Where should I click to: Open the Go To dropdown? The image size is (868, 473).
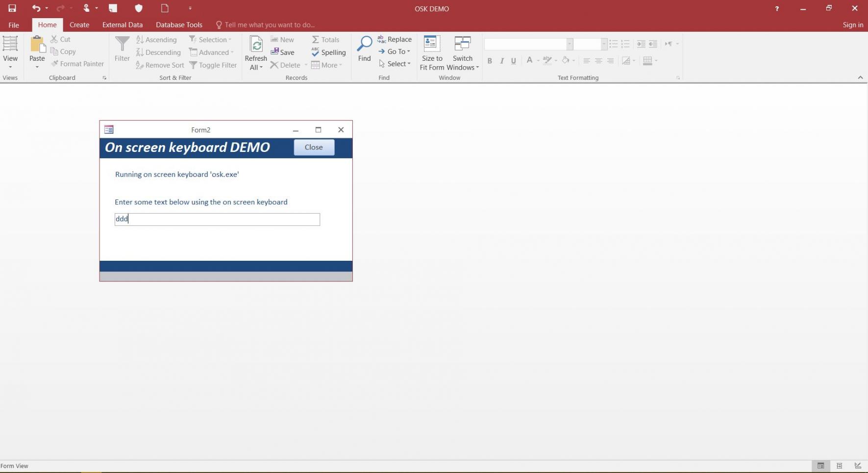pyautogui.click(x=395, y=51)
